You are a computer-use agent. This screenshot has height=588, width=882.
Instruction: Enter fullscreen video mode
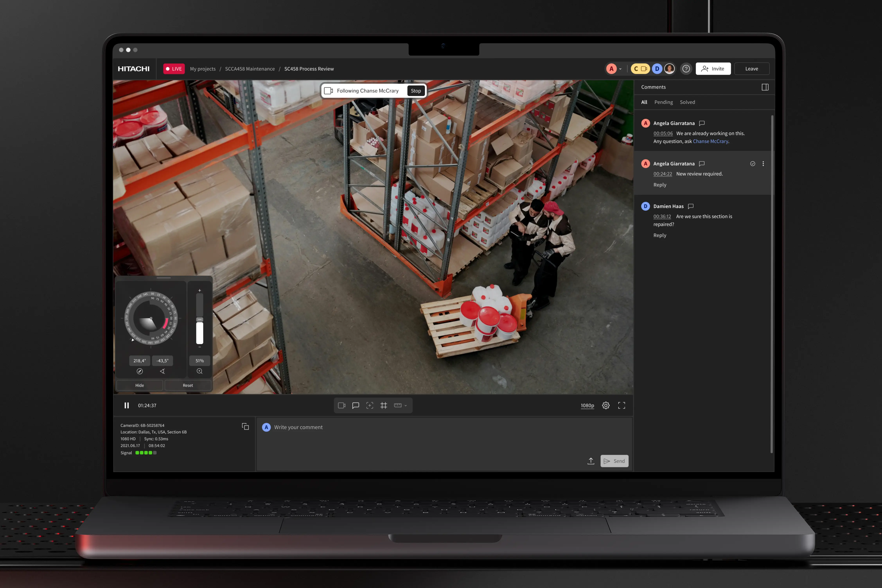click(621, 405)
